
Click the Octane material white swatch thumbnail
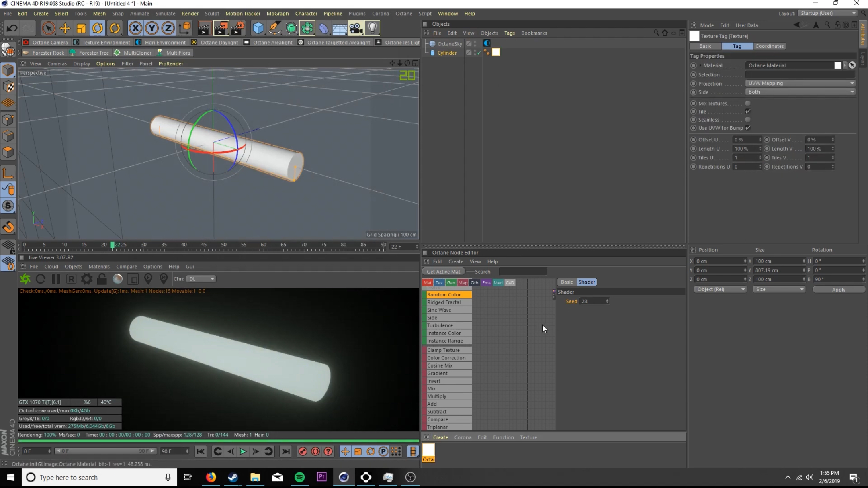pos(428,450)
